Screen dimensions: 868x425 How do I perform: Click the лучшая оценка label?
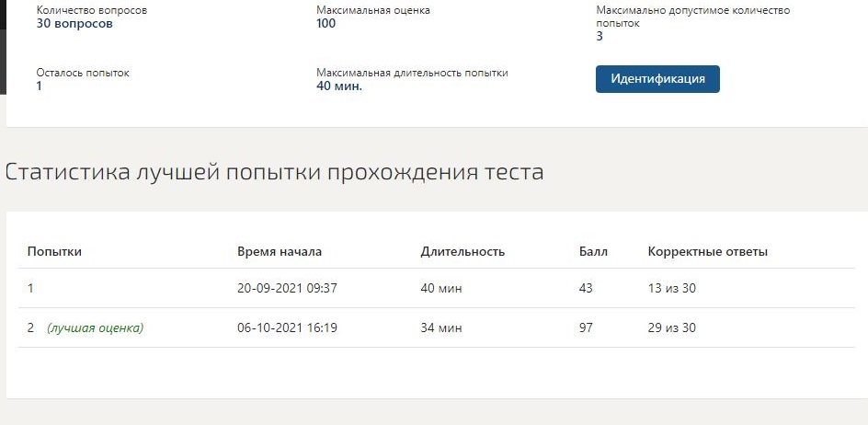[96, 328]
